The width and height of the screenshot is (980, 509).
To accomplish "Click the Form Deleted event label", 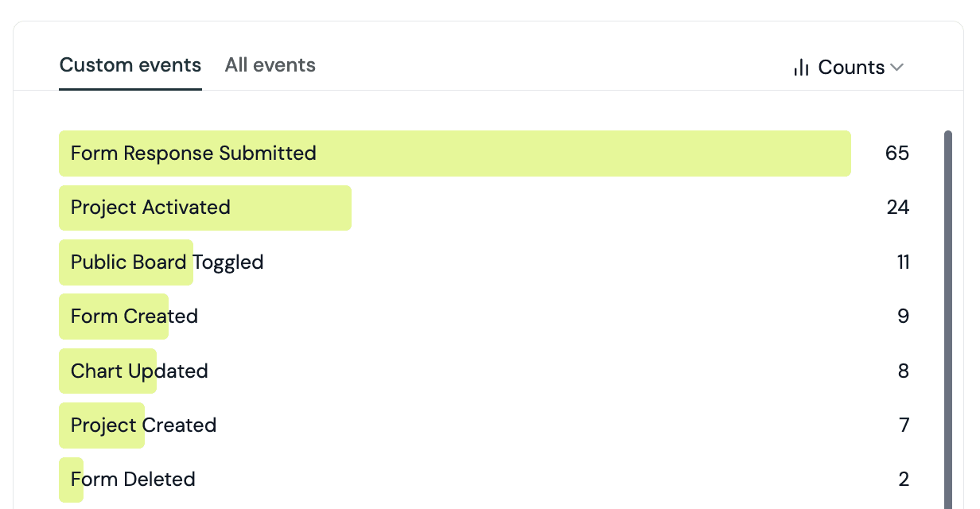I will (x=133, y=480).
